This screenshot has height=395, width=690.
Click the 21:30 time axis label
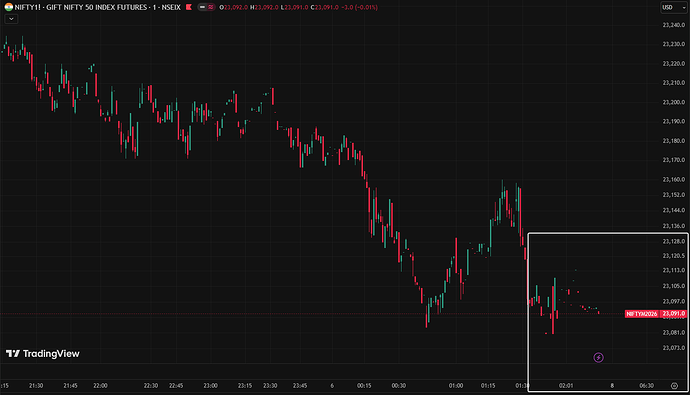point(36,386)
